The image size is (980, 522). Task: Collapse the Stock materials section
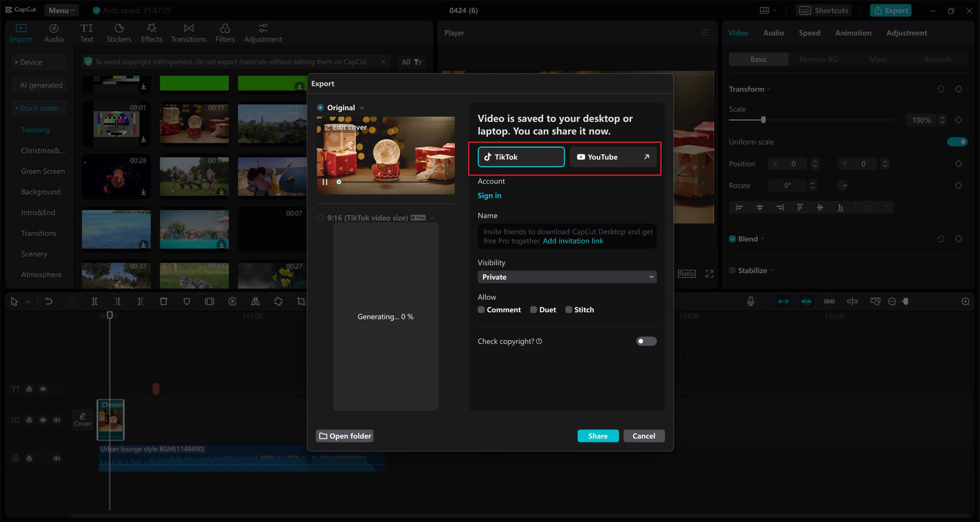39,108
